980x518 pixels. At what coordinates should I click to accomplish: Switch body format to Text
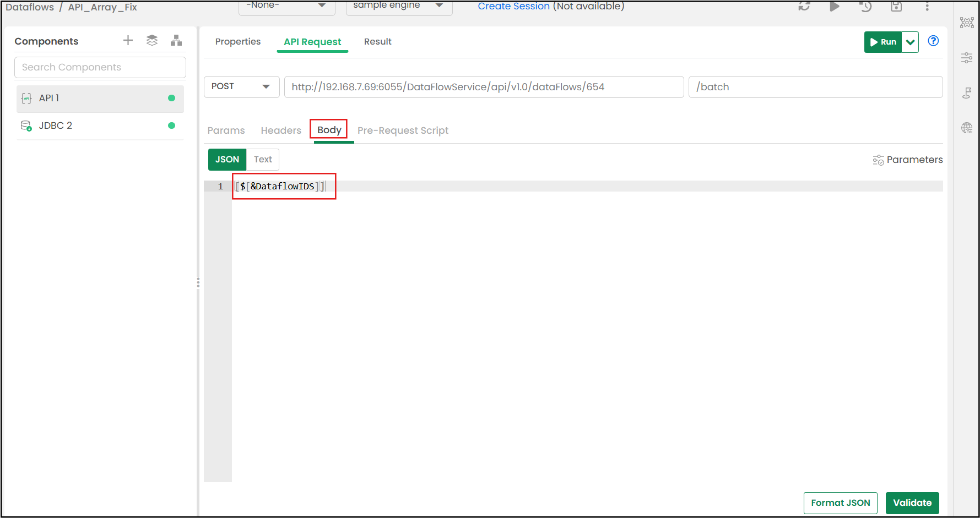tap(263, 160)
